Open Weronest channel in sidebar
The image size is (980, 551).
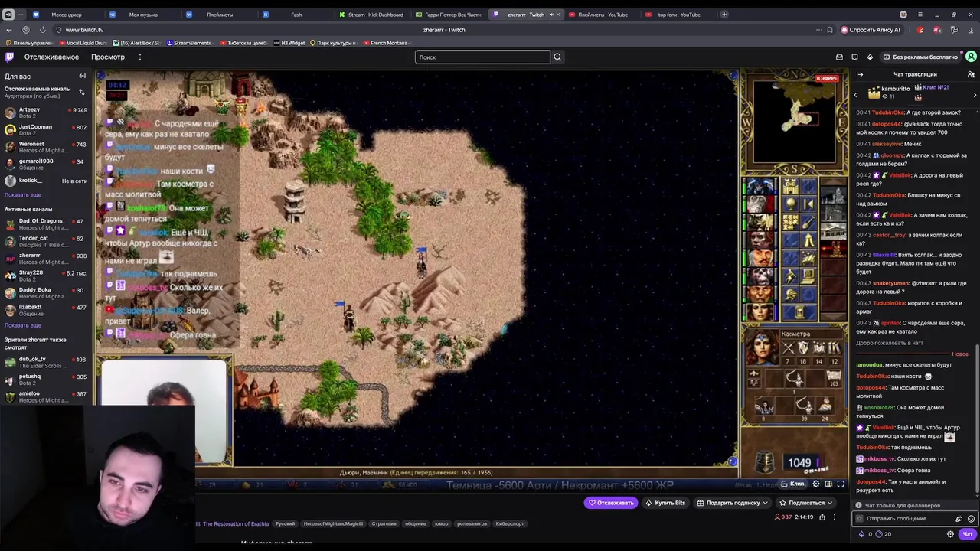point(46,147)
